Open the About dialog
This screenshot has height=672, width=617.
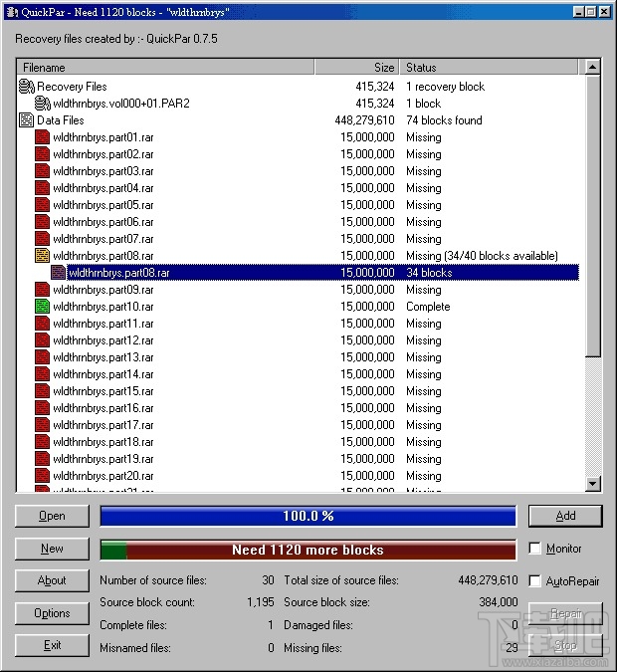click(x=53, y=580)
